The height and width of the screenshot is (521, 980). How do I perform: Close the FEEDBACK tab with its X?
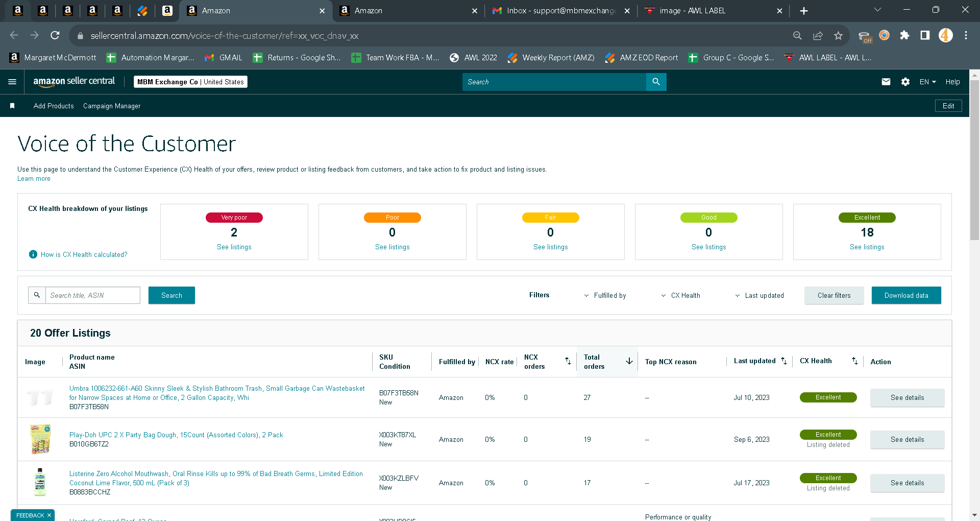pyautogui.click(x=49, y=515)
